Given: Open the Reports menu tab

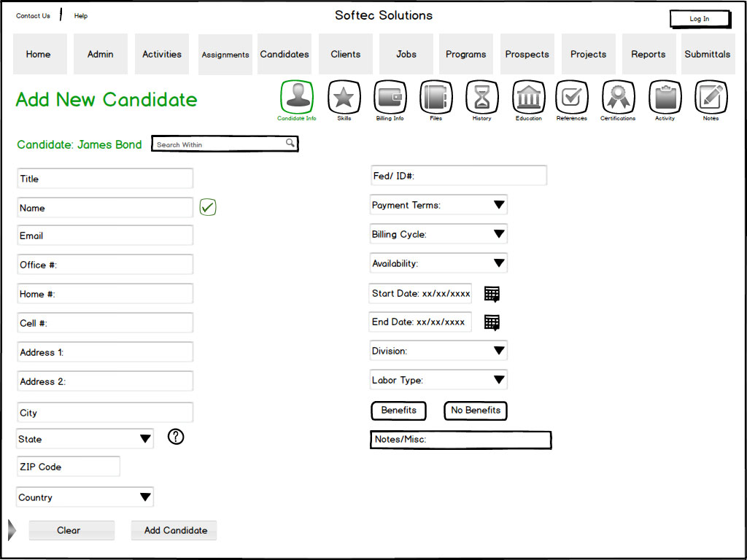Looking at the screenshot, I should 648,54.
